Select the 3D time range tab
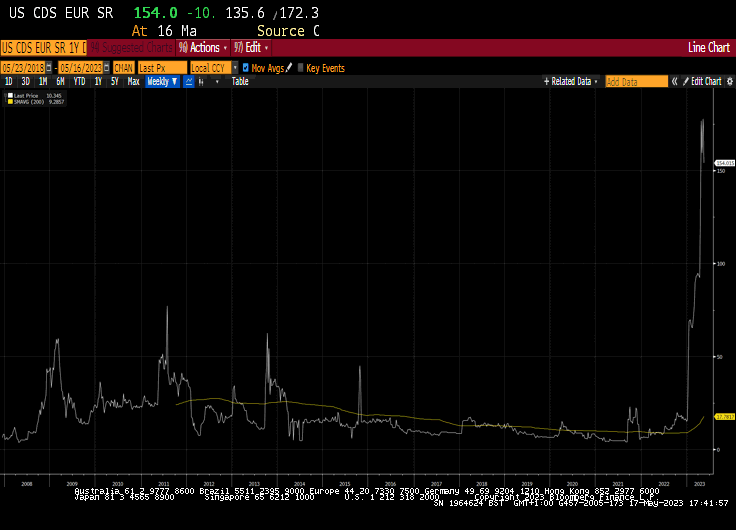 25,82
